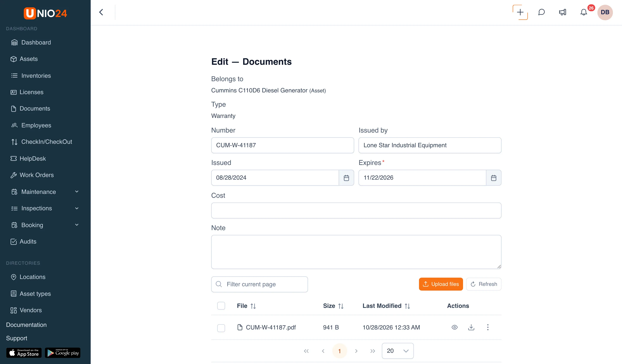Click the Issued by input field
The image size is (622, 364).
pos(430,145)
